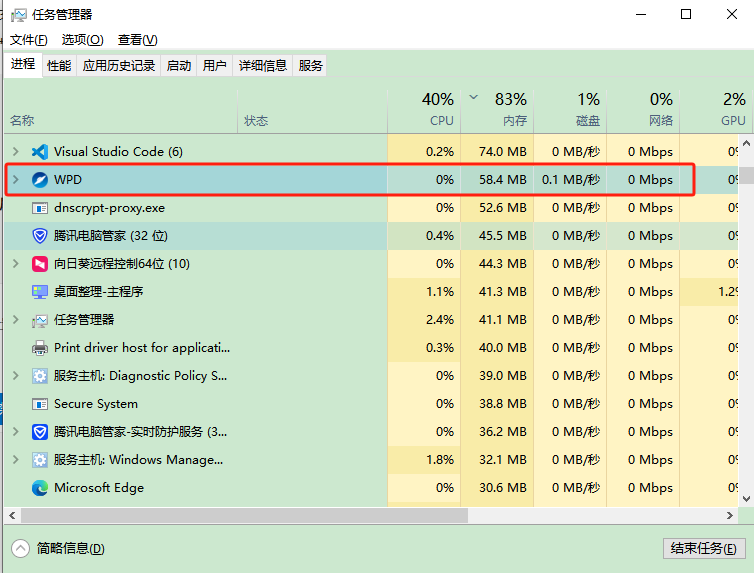Click the 向日葵远程控制64位 icon

(x=39, y=264)
